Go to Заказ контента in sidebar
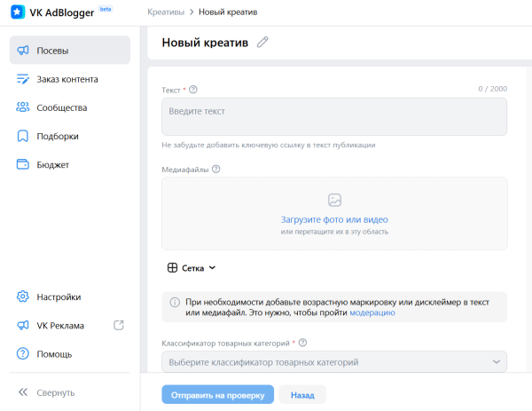The width and height of the screenshot is (532, 411). tap(69, 79)
